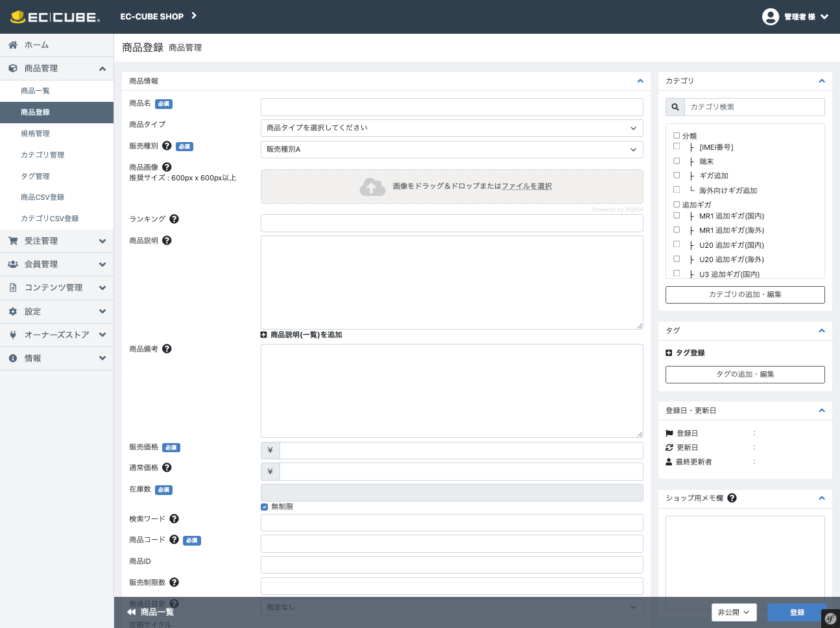Open the 非公開 status dropdown

tap(734, 612)
